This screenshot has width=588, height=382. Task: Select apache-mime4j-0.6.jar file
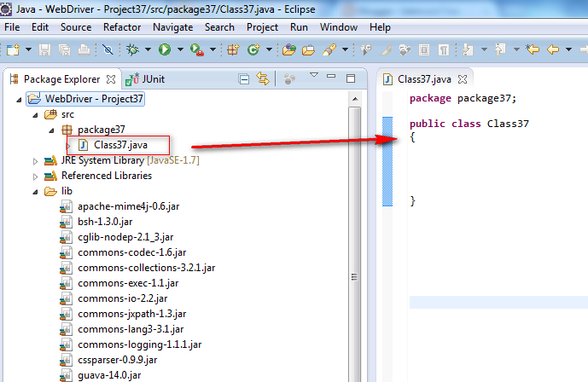[128, 206]
